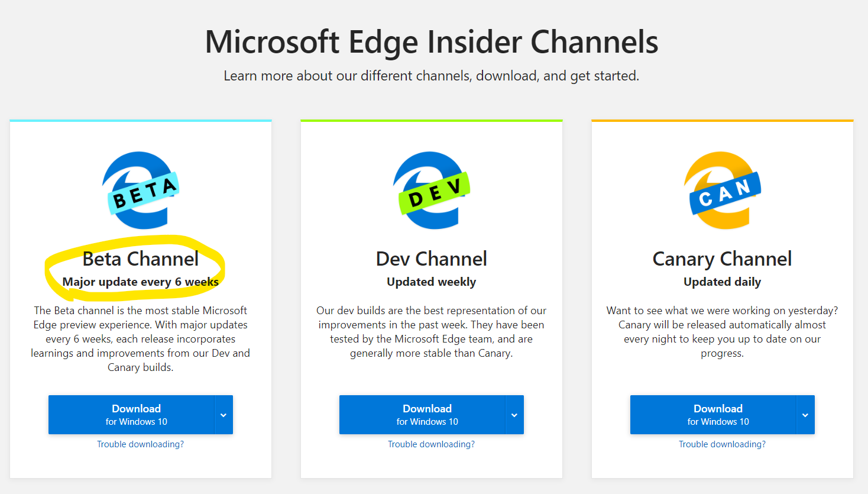Click the Beta channel description paragraph
The height and width of the screenshot is (494, 868).
[x=141, y=339]
